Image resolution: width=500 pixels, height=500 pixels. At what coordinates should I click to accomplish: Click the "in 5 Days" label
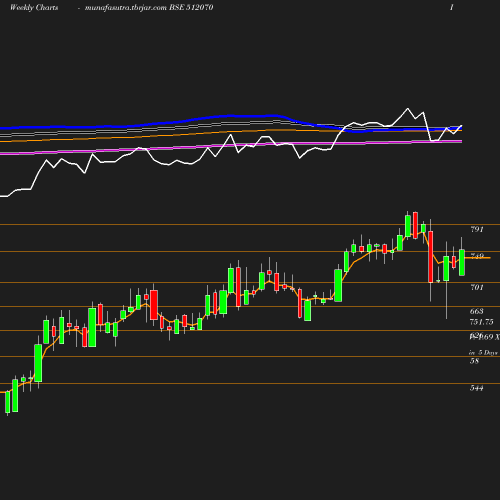click(x=483, y=352)
